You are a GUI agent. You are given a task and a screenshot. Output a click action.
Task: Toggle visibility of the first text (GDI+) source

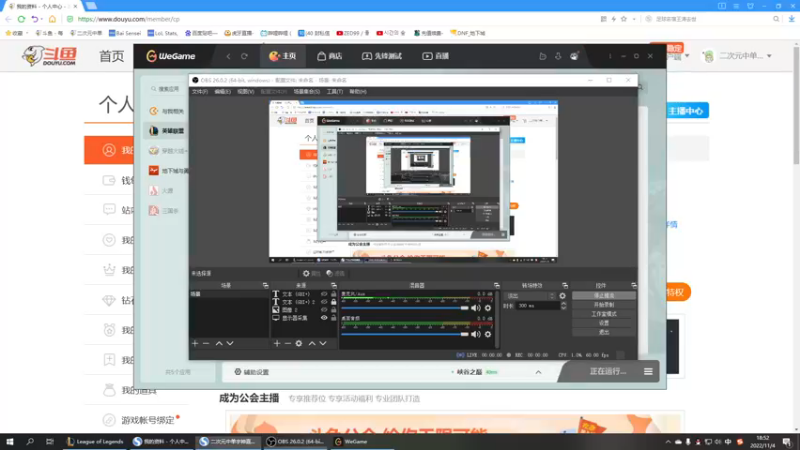[324, 294]
